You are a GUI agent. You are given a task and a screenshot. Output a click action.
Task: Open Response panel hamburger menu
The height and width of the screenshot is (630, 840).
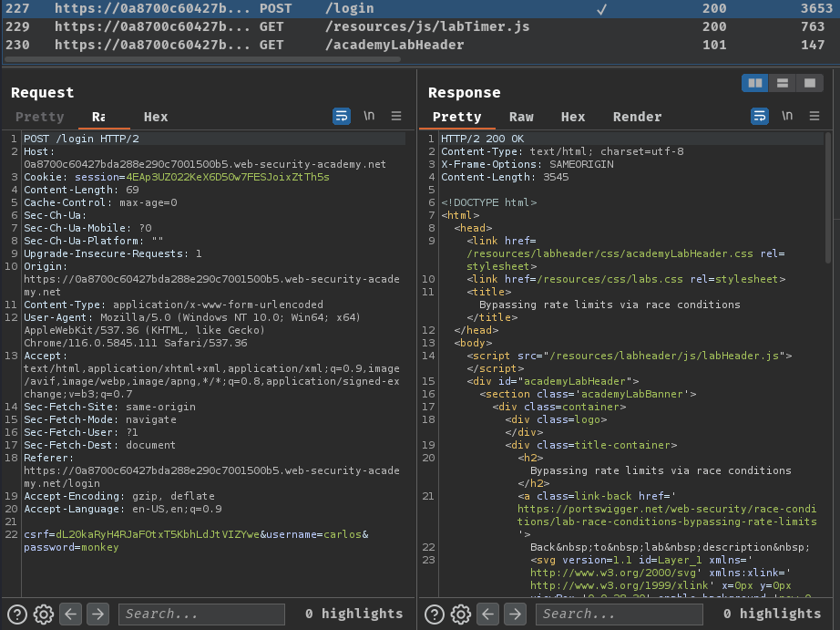pyautogui.click(x=814, y=116)
